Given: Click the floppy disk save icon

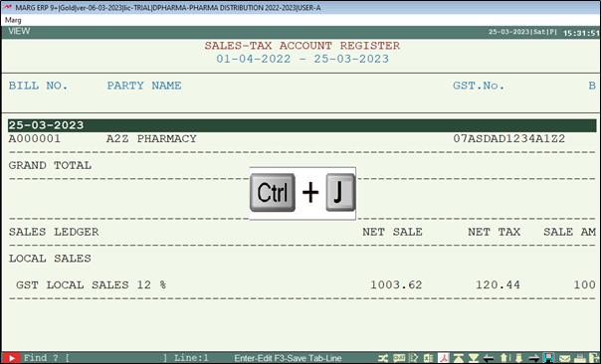Looking at the screenshot, I should pos(549,358).
